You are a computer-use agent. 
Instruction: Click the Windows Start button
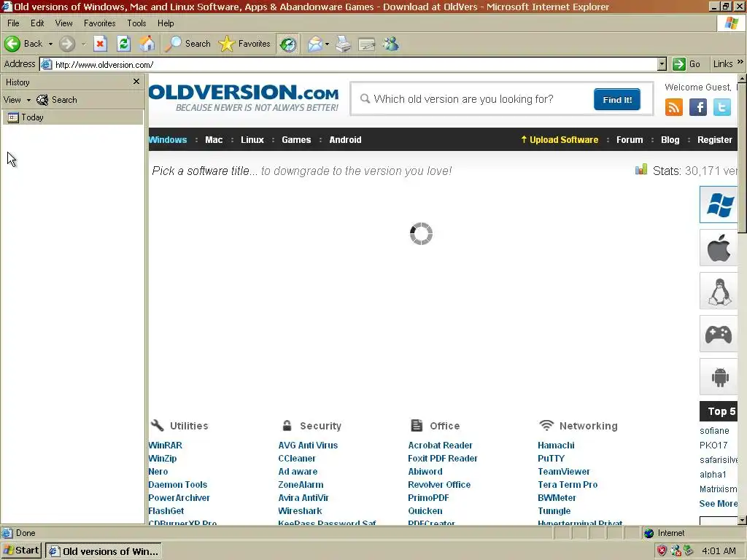(x=21, y=551)
